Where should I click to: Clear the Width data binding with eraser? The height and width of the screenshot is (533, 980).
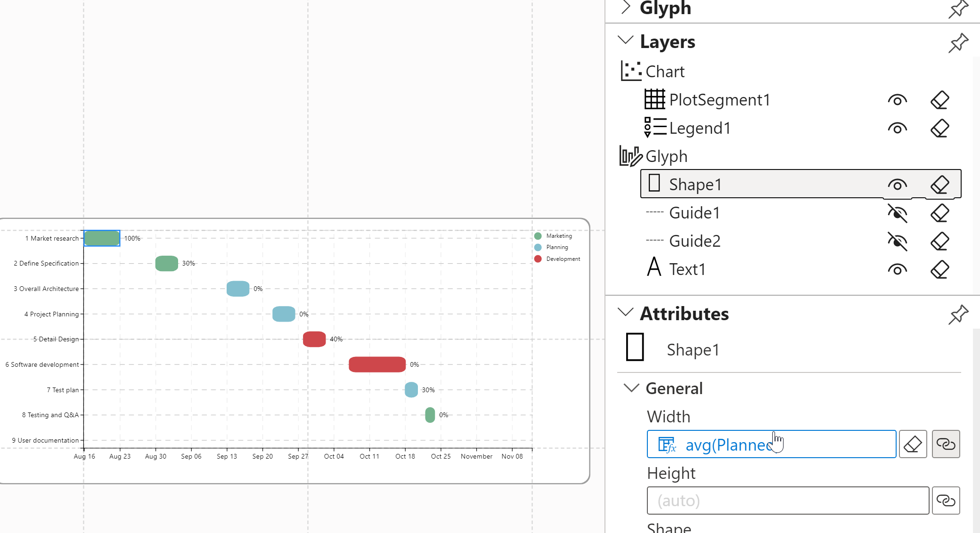[913, 444]
